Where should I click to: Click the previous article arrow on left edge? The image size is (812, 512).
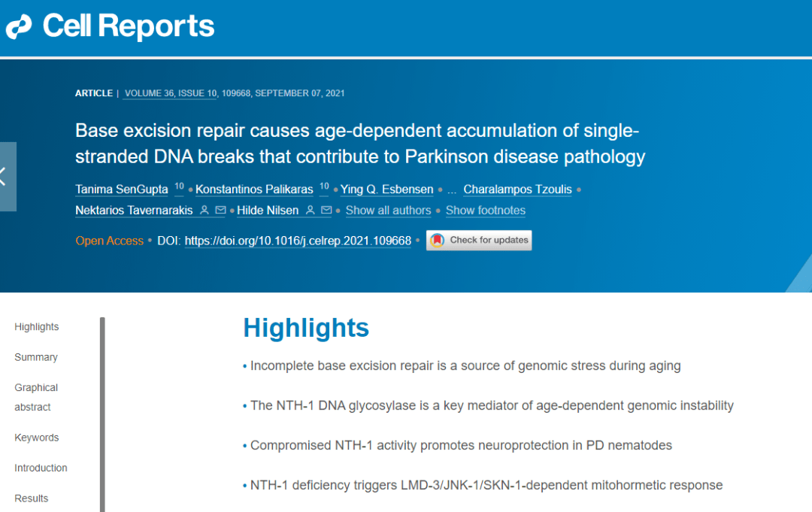click(x=6, y=177)
